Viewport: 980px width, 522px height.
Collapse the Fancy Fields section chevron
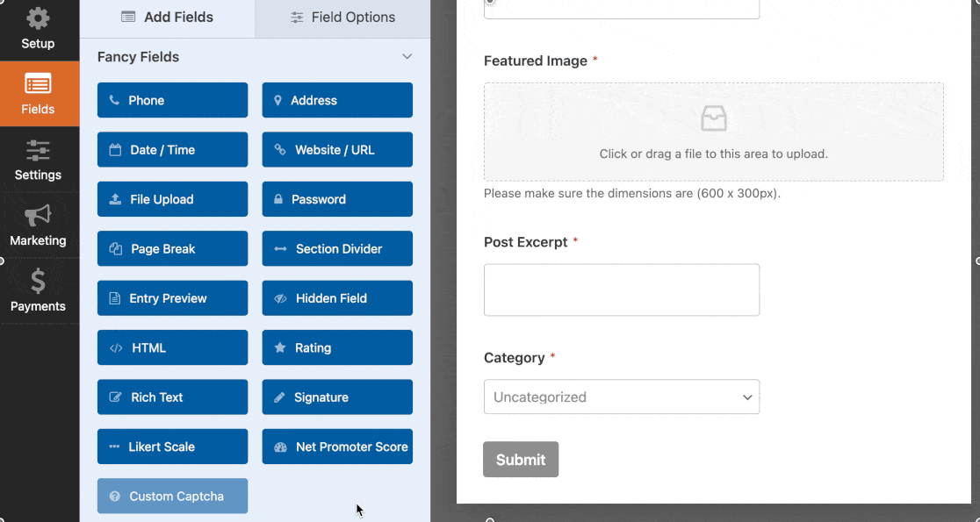[407, 57]
